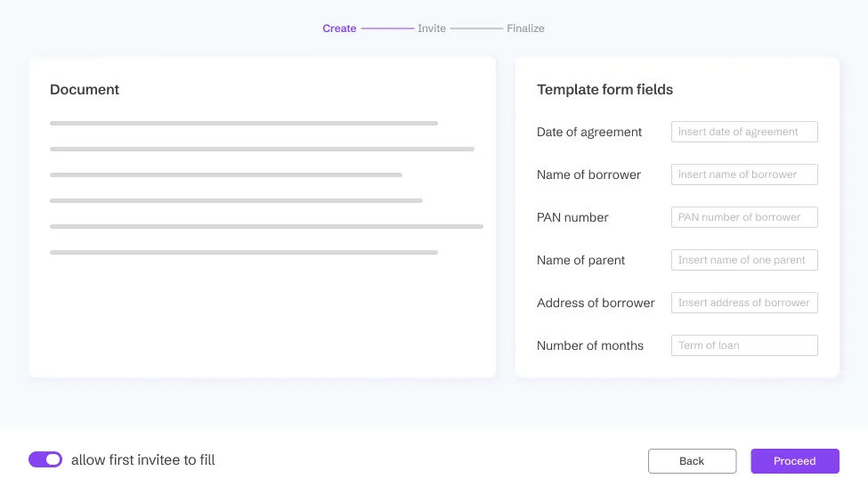Focus the Name of borrower input field
This screenshot has height=495, width=868.
[x=744, y=174]
